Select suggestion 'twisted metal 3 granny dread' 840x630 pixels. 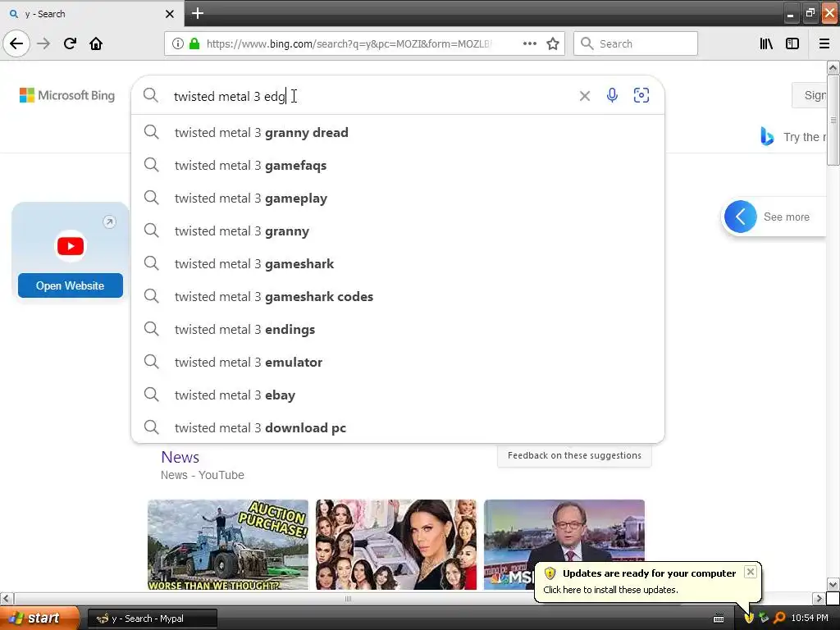click(x=398, y=132)
